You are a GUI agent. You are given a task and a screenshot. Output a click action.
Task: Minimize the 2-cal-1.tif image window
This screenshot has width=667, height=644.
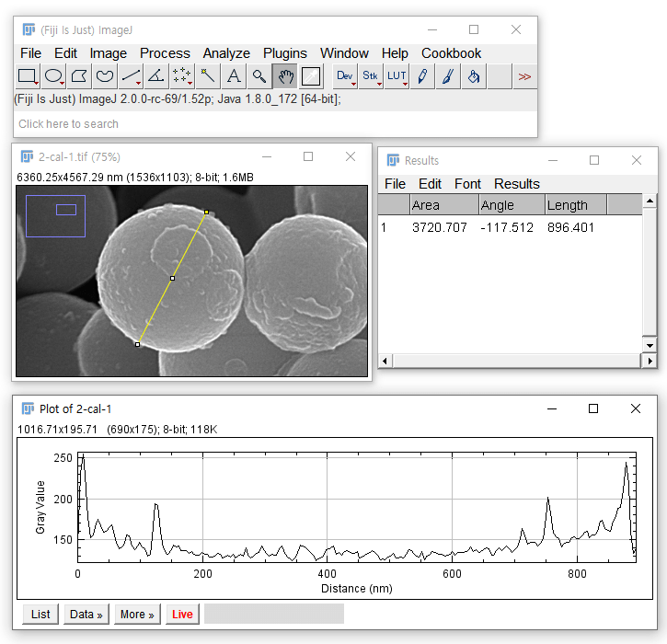click(x=267, y=156)
